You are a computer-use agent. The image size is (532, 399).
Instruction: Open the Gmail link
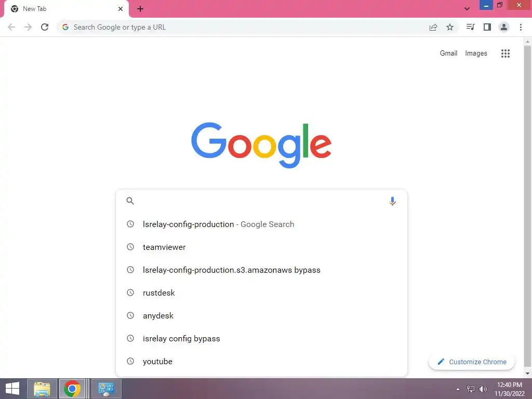[x=448, y=54]
